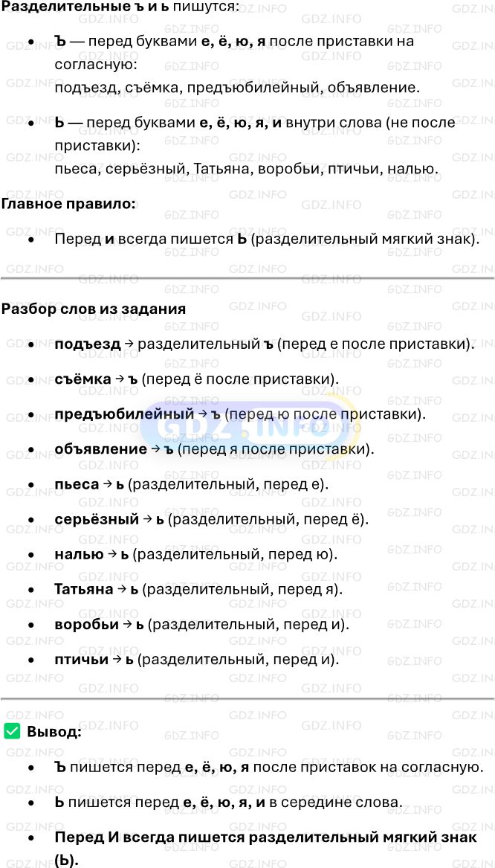
Task: Click bold "объявление" in the analysis list
Action: coord(100,449)
